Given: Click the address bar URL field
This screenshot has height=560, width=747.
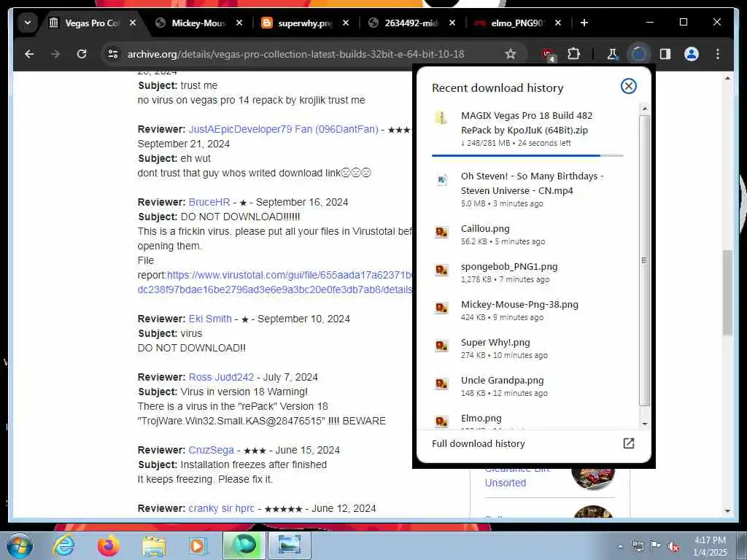Looking at the screenshot, I should click(295, 54).
